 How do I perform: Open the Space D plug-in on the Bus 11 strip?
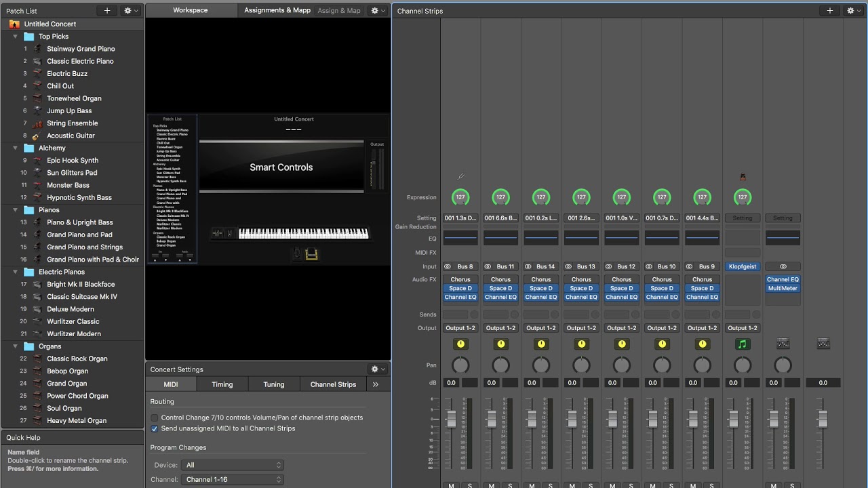[x=500, y=288]
